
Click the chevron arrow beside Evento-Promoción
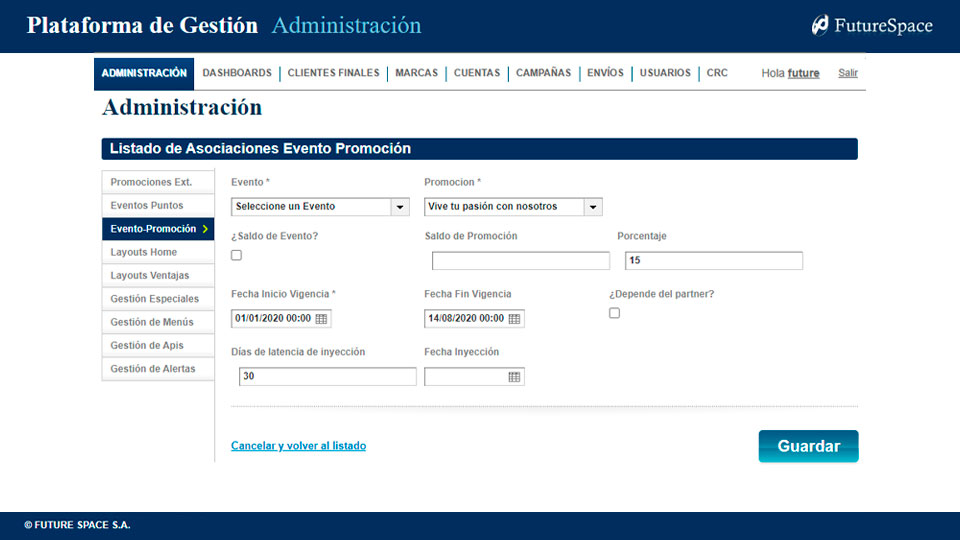click(205, 229)
